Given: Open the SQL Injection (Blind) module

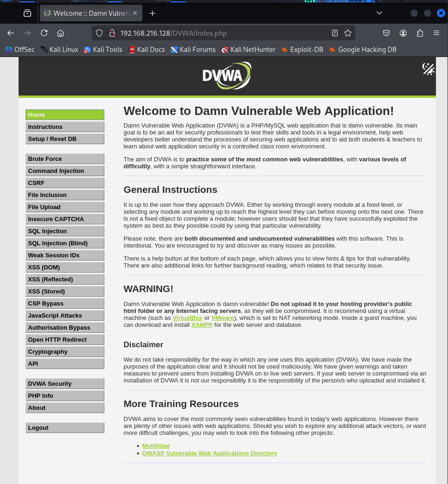Looking at the screenshot, I should click(x=65, y=243).
